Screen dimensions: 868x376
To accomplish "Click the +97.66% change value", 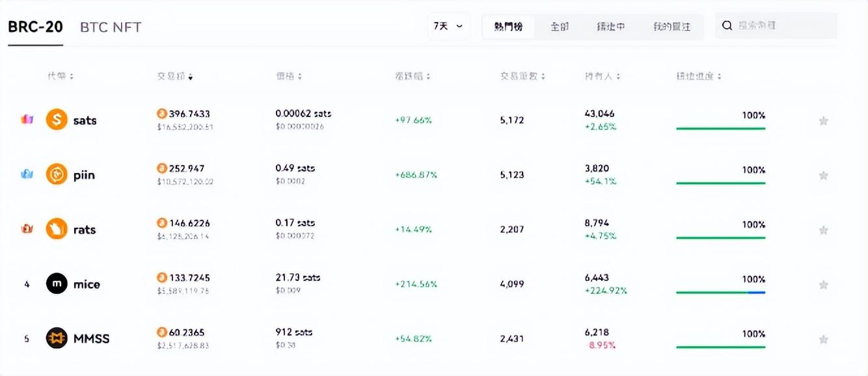I will [x=414, y=120].
